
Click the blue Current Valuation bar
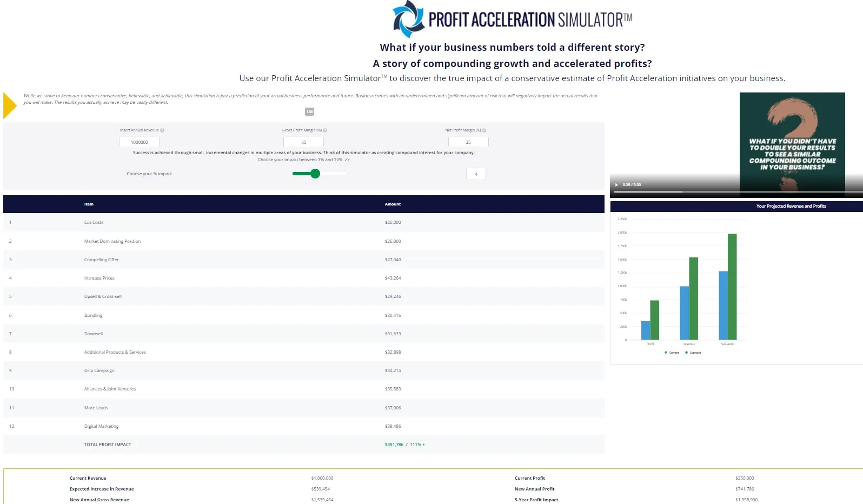coord(723,306)
